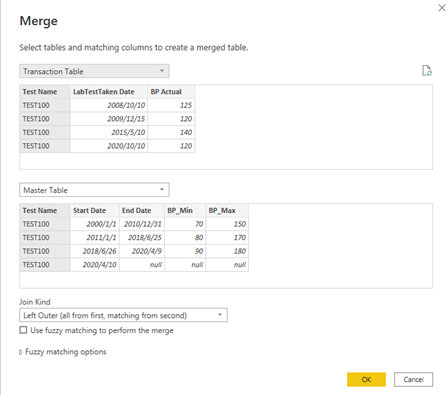Click the Start Date cell 2000/1/1
The width and height of the screenshot is (446, 395).
(95, 224)
